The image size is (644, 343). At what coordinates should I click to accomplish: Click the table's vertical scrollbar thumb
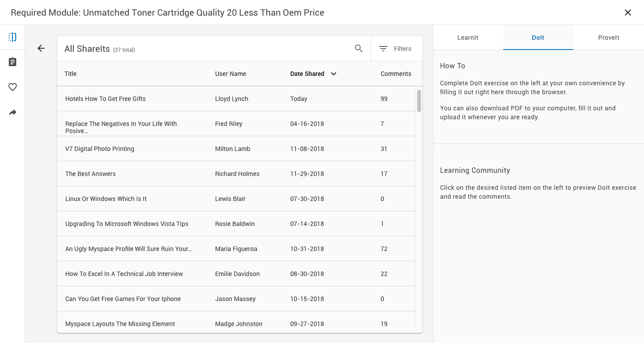click(419, 101)
